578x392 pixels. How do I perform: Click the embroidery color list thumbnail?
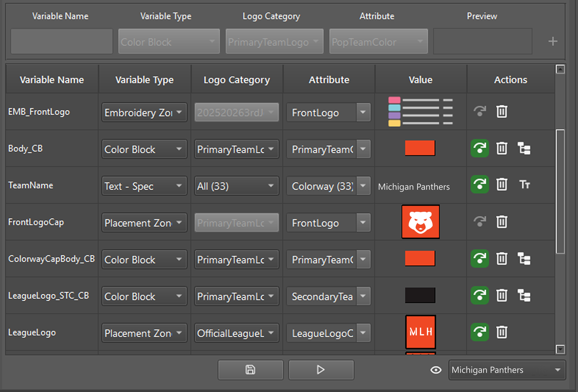point(420,111)
